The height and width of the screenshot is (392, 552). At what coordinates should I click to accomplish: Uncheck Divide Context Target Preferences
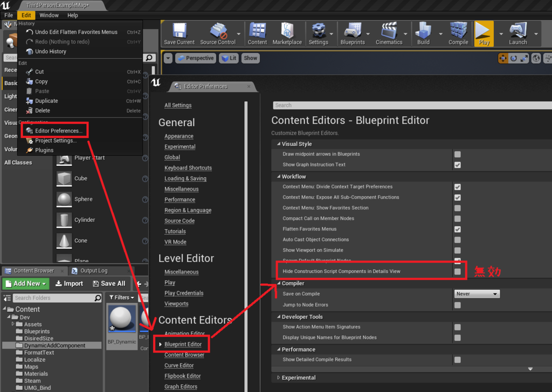pos(457,187)
